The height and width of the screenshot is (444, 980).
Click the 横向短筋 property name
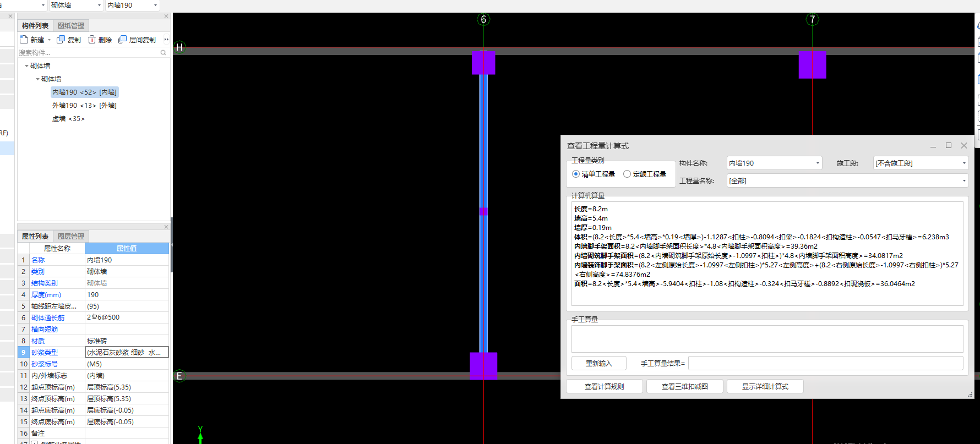45,329
